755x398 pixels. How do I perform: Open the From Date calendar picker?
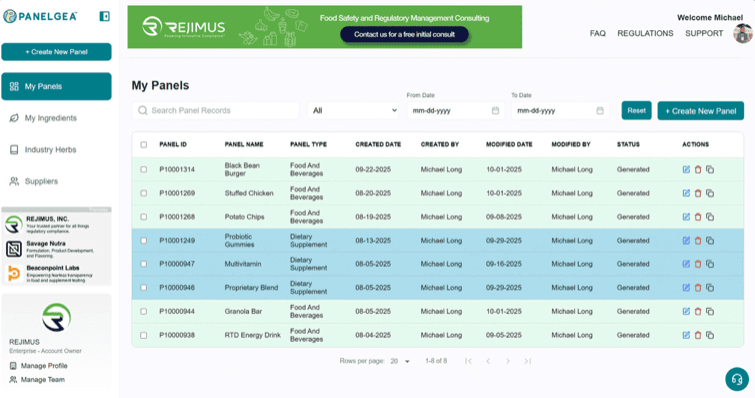click(495, 111)
